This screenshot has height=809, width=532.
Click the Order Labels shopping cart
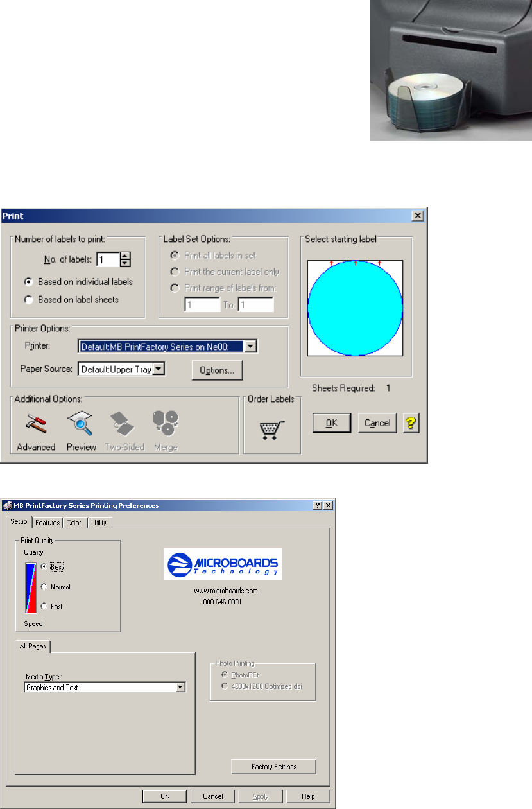click(x=271, y=429)
